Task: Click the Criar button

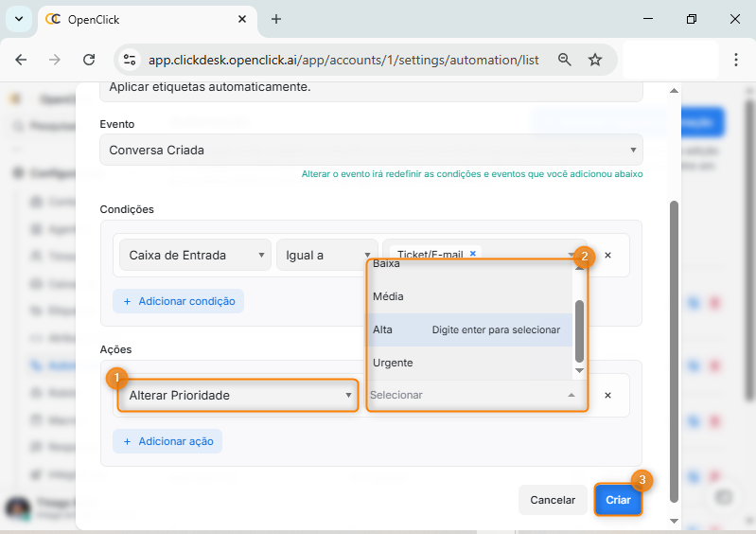Action: coord(618,499)
